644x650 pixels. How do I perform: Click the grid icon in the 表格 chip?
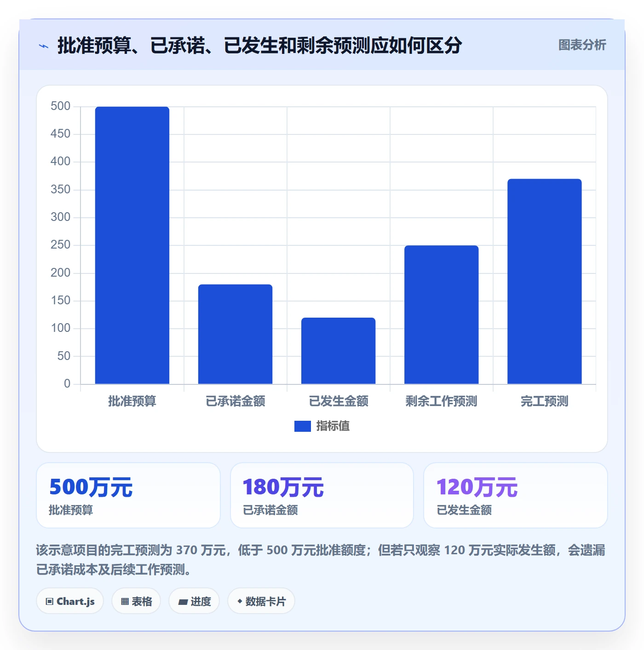pos(125,602)
